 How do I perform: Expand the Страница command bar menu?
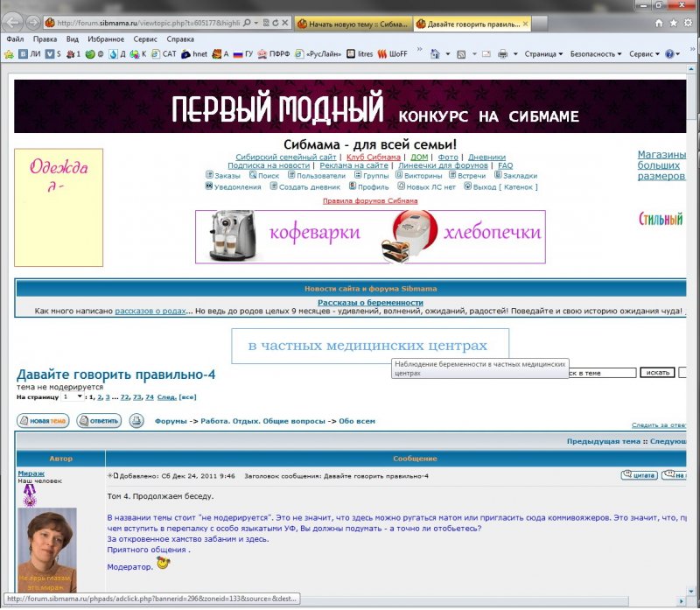[543, 54]
